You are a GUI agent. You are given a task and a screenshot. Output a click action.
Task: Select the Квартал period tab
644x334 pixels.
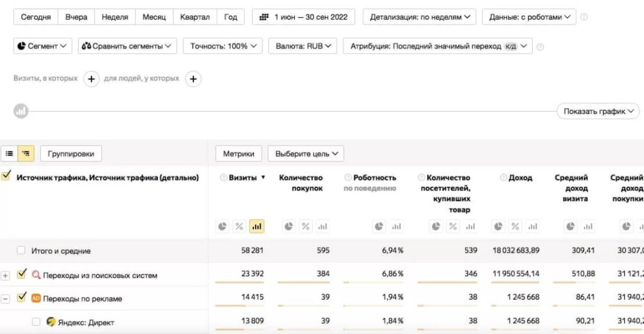[x=195, y=17]
